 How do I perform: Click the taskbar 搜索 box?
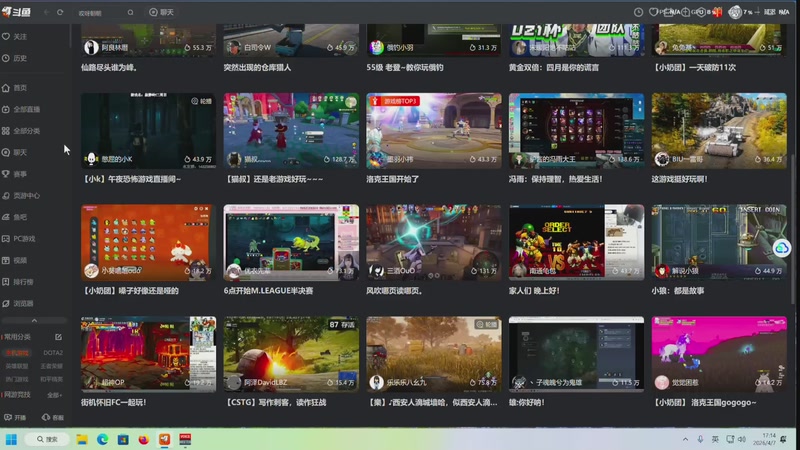(47, 439)
